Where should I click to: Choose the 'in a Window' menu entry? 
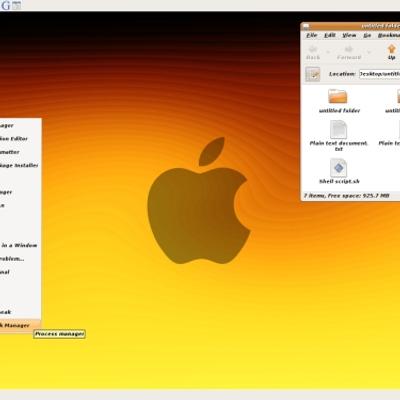(x=20, y=245)
